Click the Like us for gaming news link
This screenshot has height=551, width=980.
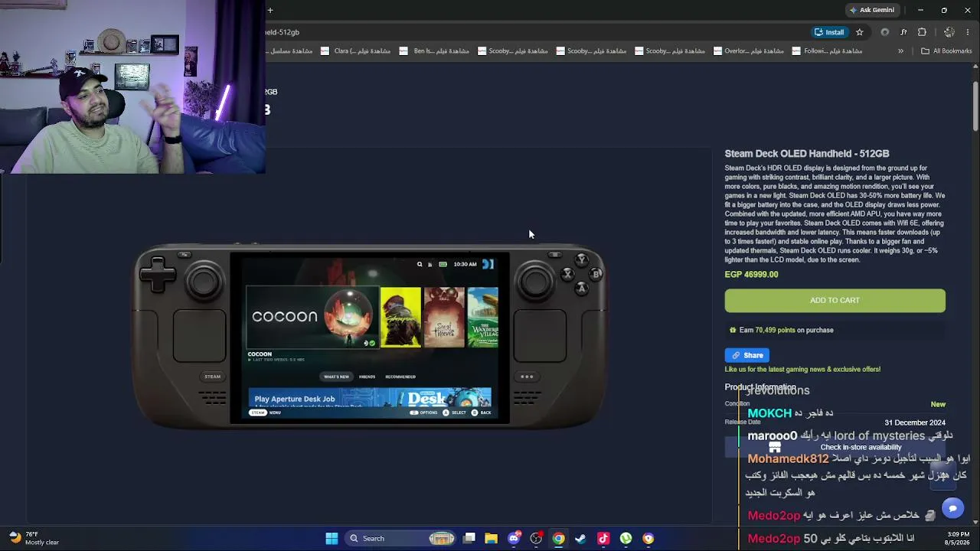pyautogui.click(x=802, y=370)
